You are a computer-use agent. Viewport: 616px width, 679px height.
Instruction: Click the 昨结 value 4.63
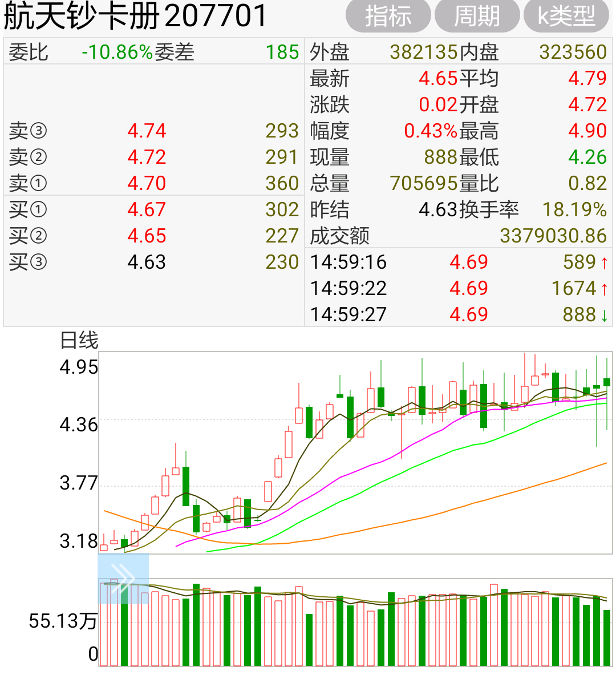point(438,209)
